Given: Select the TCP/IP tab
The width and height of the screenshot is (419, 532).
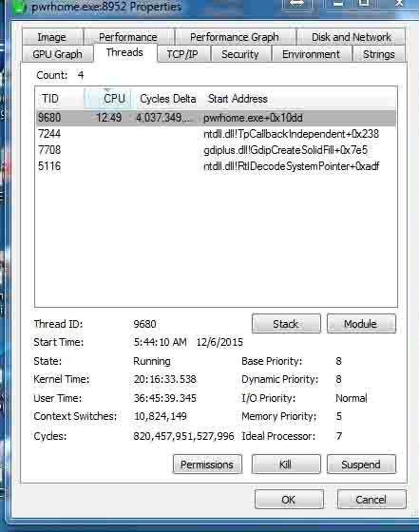Looking at the screenshot, I should 182,54.
